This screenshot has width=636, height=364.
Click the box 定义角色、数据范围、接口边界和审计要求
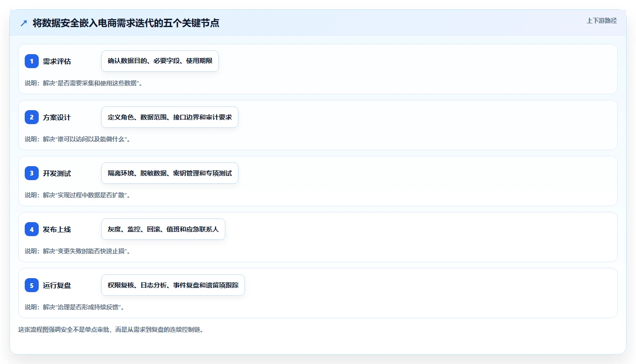click(x=170, y=117)
